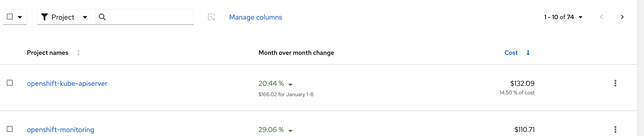The height and width of the screenshot is (136, 644).
Task: Toggle the select-all checkbox in toolbar
Action: (x=10, y=17)
